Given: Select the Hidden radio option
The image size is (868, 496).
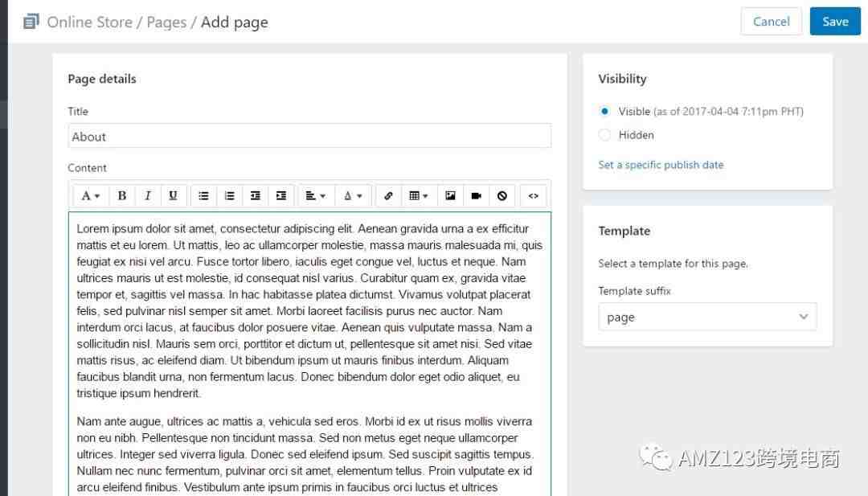Looking at the screenshot, I should pos(604,135).
